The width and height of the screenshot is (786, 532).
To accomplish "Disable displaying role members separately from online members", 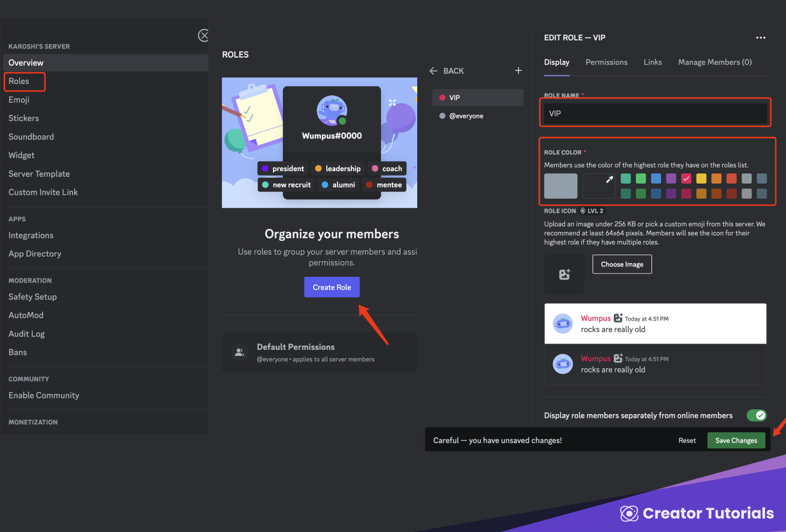I will pyautogui.click(x=756, y=415).
